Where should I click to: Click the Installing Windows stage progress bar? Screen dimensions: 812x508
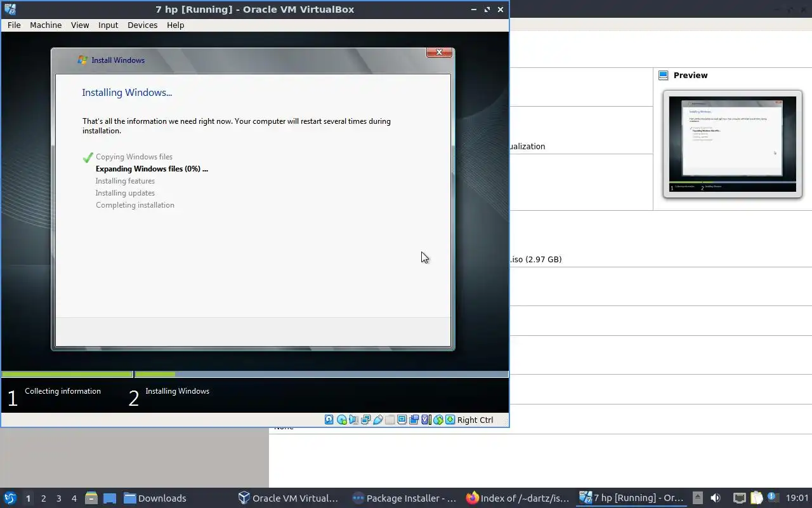[322, 374]
